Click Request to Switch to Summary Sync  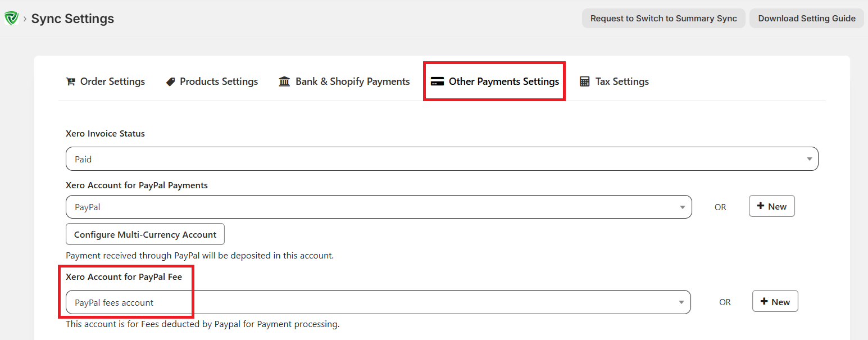coord(663,18)
